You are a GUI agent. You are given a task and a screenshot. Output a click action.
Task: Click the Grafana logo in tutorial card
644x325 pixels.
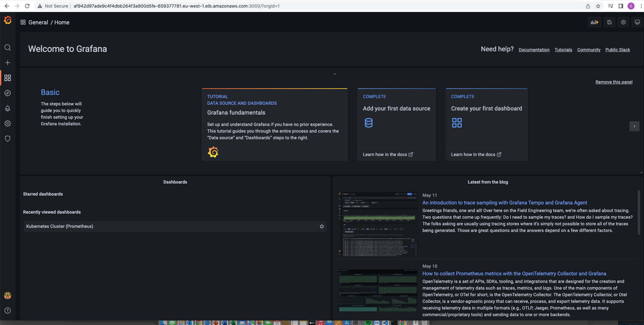click(213, 152)
